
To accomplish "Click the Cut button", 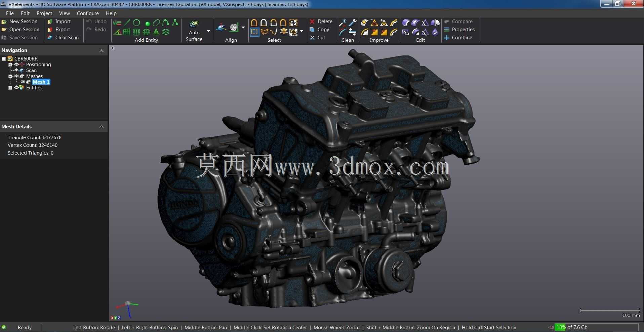I will (317, 38).
